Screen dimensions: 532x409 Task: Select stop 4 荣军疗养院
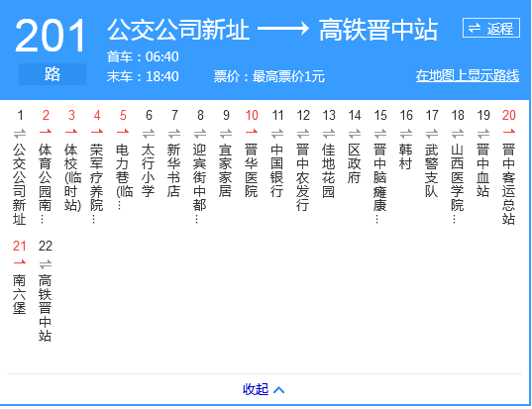click(x=97, y=183)
